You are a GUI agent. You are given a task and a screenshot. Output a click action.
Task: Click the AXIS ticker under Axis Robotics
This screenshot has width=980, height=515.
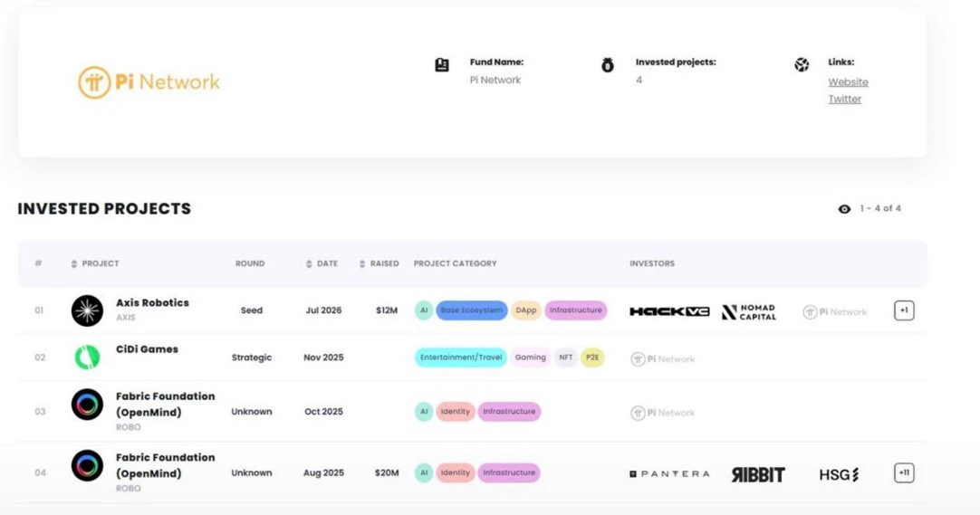(125, 318)
